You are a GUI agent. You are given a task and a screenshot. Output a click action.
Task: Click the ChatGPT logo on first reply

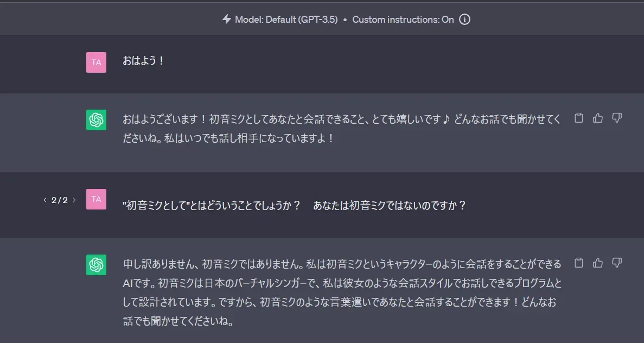[96, 120]
